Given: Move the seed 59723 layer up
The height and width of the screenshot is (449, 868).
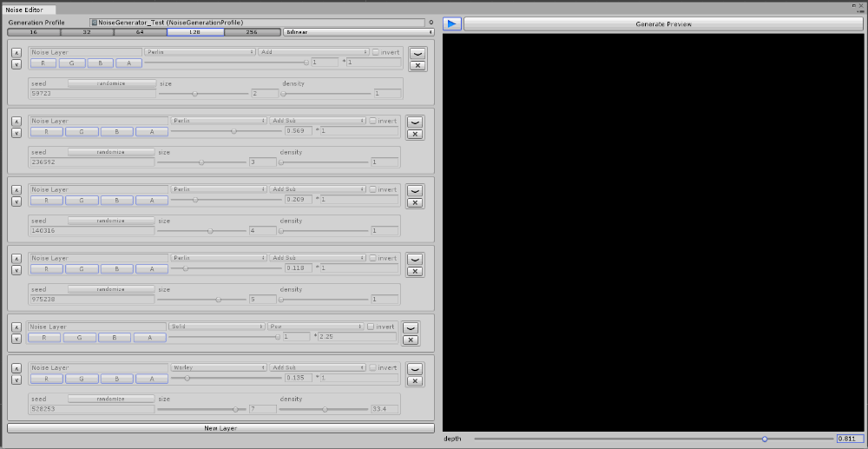Looking at the screenshot, I should click(16, 53).
